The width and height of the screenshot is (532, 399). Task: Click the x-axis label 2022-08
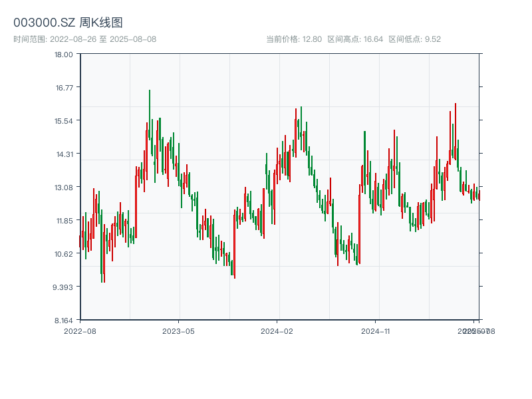point(80,331)
